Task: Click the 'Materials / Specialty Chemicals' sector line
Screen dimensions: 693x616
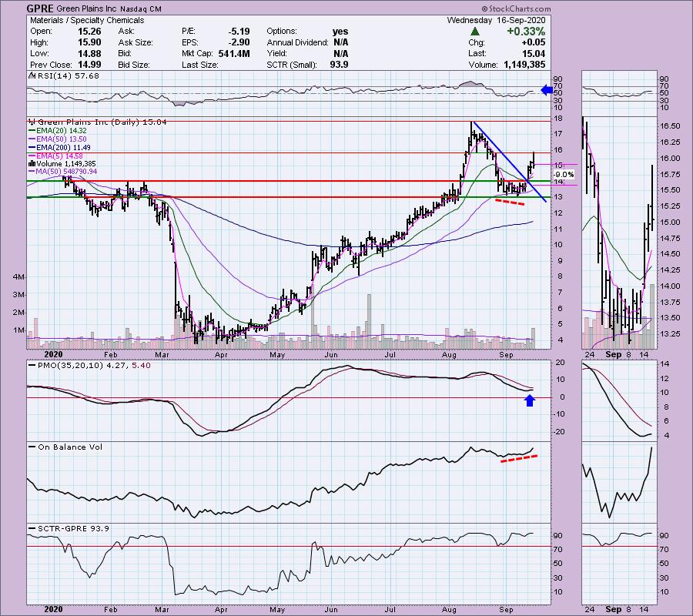Action: pyautogui.click(x=87, y=20)
